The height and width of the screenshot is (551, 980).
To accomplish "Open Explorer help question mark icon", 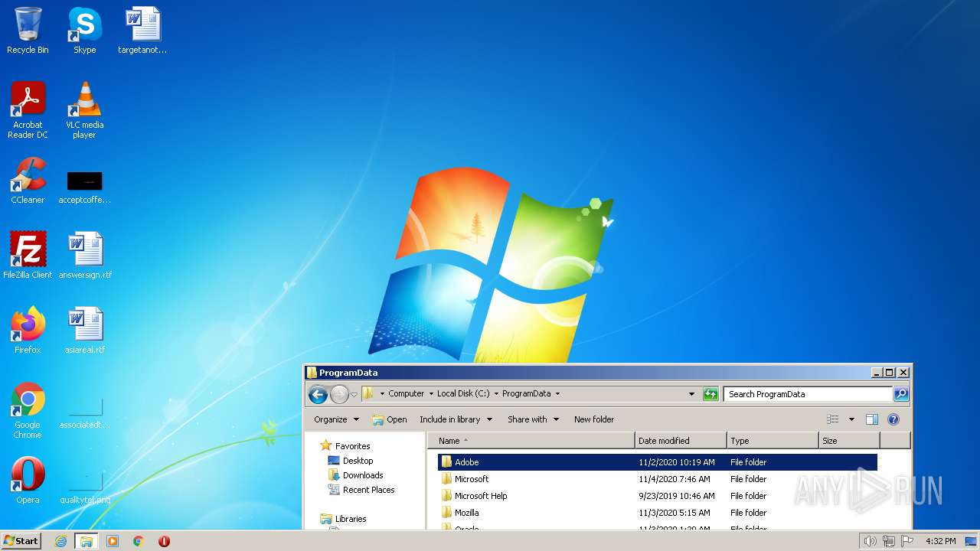I will (893, 419).
